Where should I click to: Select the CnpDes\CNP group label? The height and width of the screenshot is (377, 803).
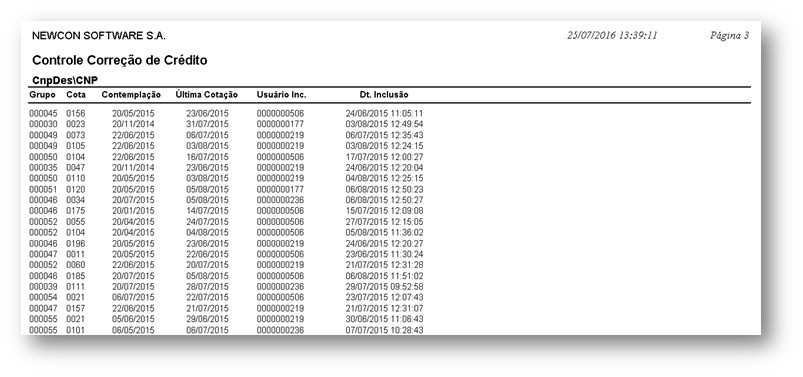[65, 80]
